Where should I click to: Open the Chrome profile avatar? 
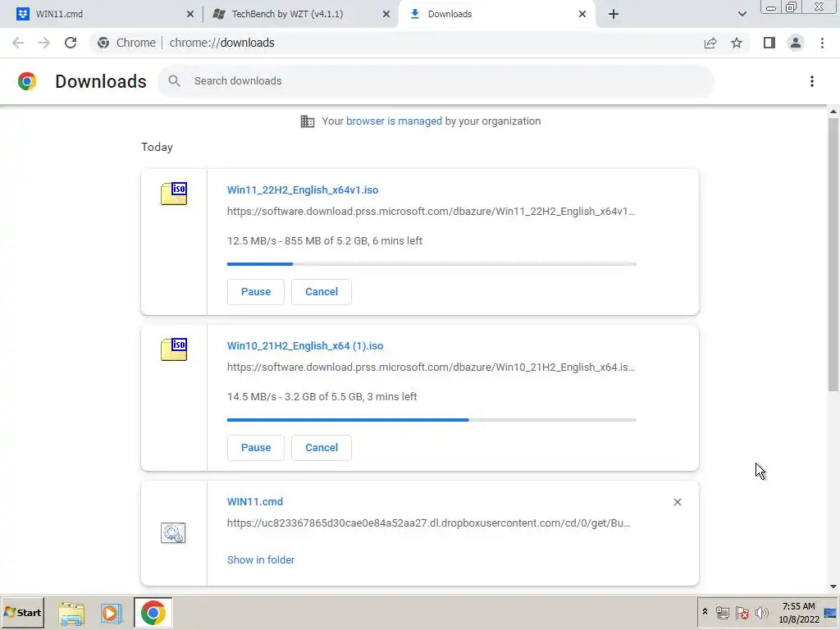(x=796, y=43)
